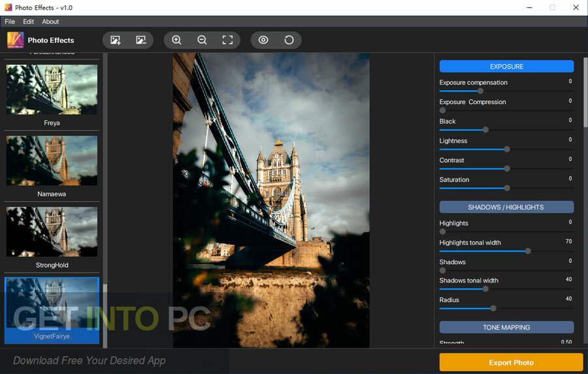The width and height of the screenshot is (588, 374).
Task: Click the Contrast slider handle
Action: click(507, 169)
